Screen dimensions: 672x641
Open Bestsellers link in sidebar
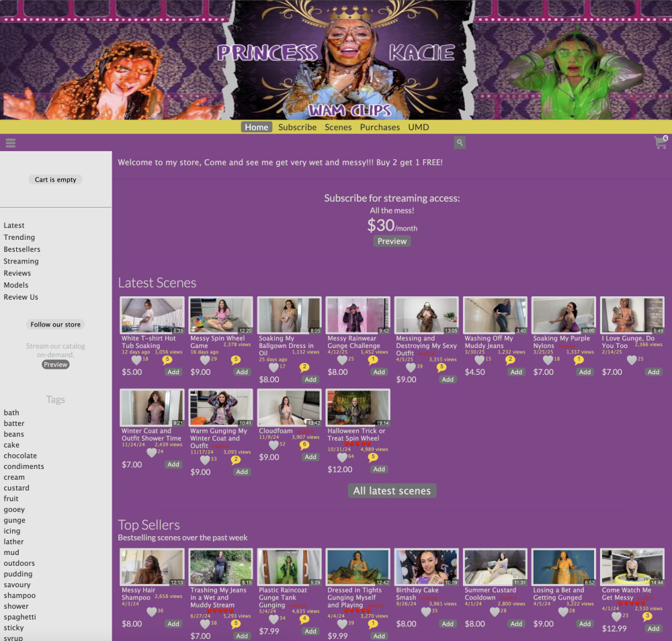22,249
